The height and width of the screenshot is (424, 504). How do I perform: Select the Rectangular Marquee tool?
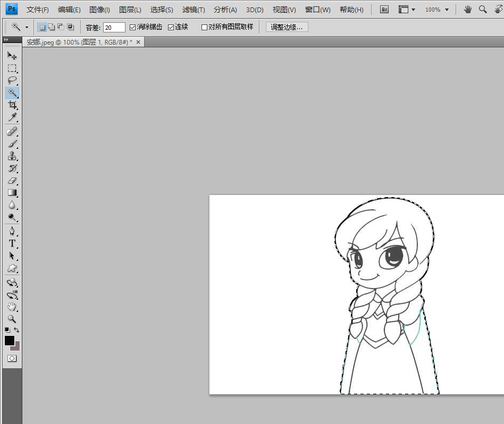12,68
